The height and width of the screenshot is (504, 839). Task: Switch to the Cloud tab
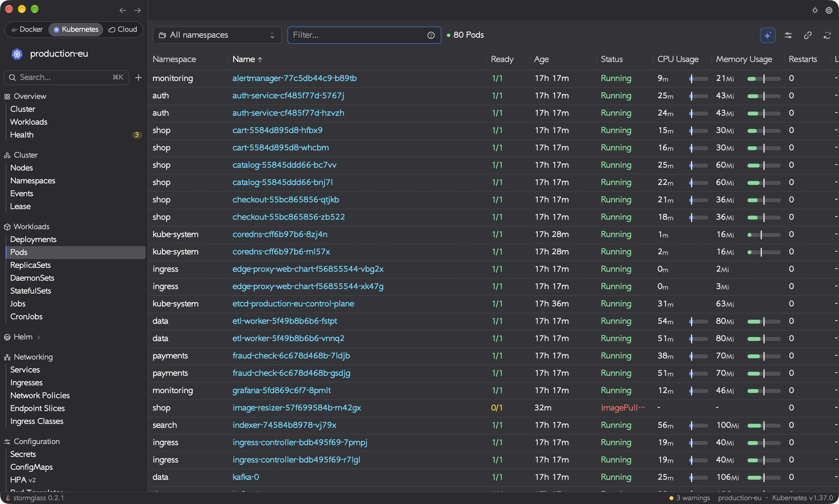point(122,30)
